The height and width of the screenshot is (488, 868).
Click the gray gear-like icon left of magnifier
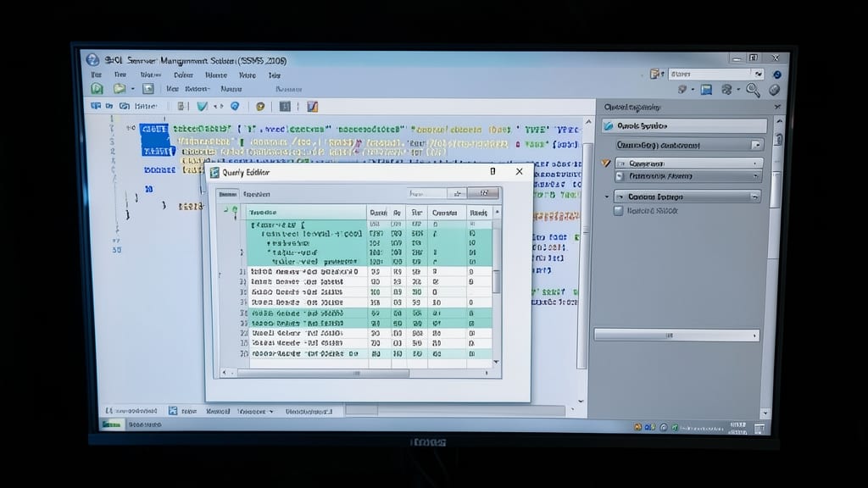(x=726, y=90)
